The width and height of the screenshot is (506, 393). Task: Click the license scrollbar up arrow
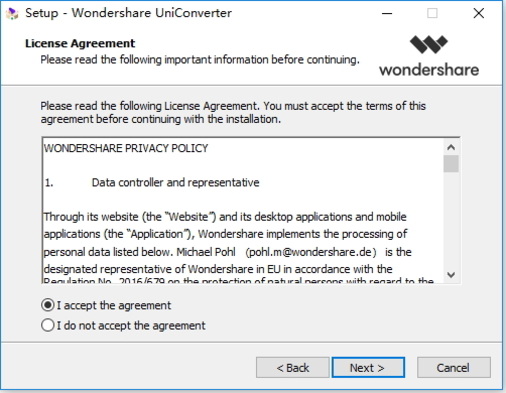[451, 147]
